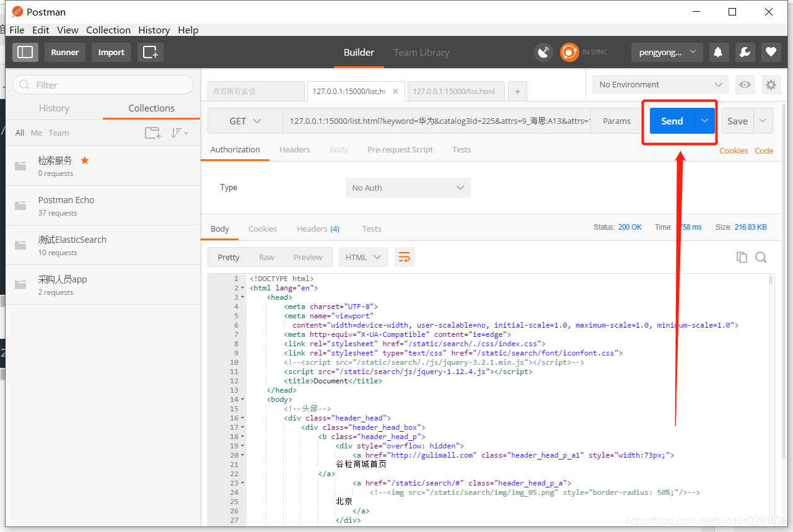This screenshot has height=532, width=793.
Task: Open the response Headers (4) tab
Action: click(x=318, y=229)
